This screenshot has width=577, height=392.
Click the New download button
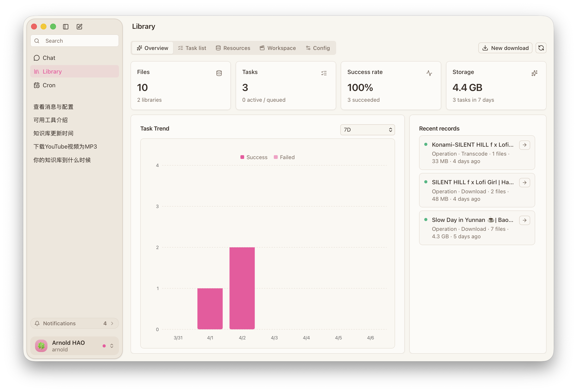click(x=505, y=48)
